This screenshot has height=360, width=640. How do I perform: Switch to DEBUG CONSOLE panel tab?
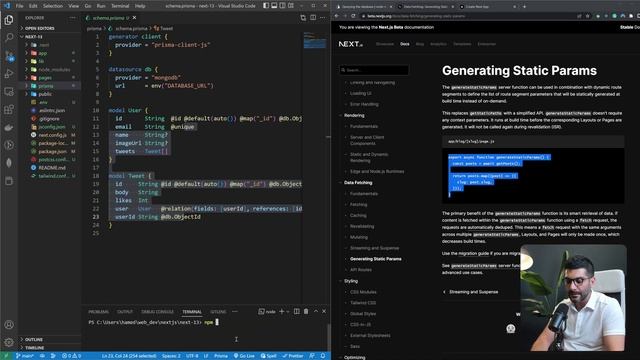(x=157, y=312)
